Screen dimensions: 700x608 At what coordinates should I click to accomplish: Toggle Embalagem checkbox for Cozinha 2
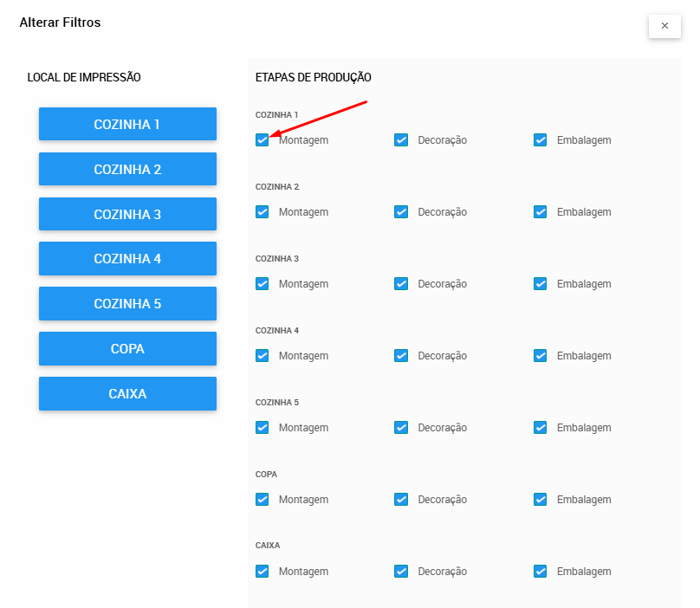coord(541,212)
